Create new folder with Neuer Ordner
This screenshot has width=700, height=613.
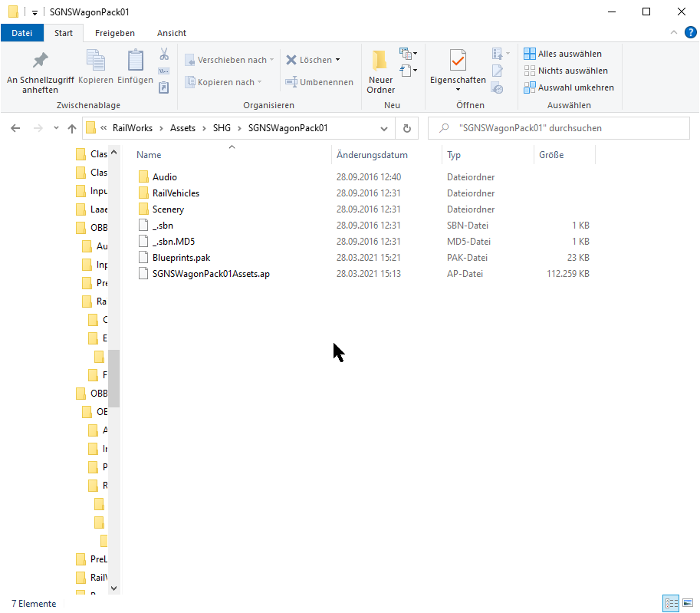tap(380, 71)
